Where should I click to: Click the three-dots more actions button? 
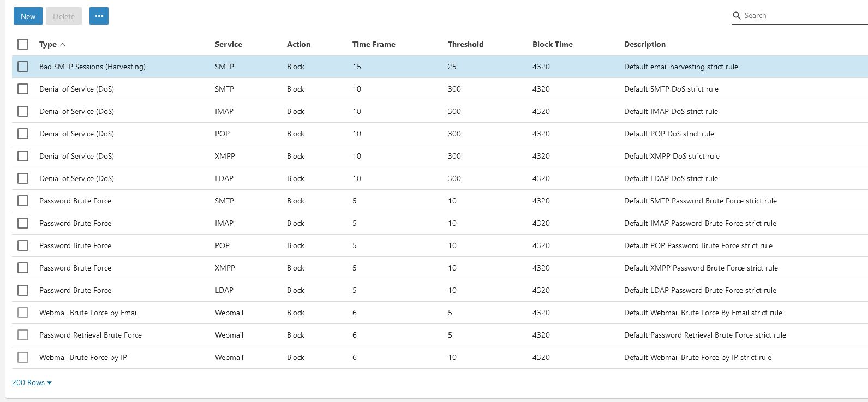99,16
